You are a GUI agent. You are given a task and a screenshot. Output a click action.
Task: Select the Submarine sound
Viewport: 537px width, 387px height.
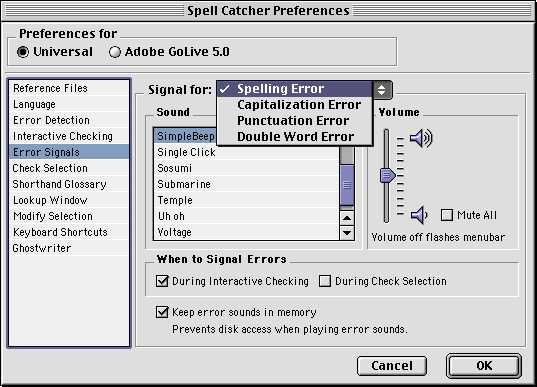(x=246, y=184)
